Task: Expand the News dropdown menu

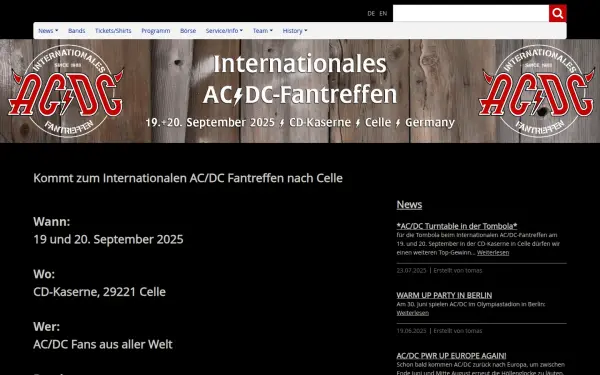Action: [x=48, y=31]
